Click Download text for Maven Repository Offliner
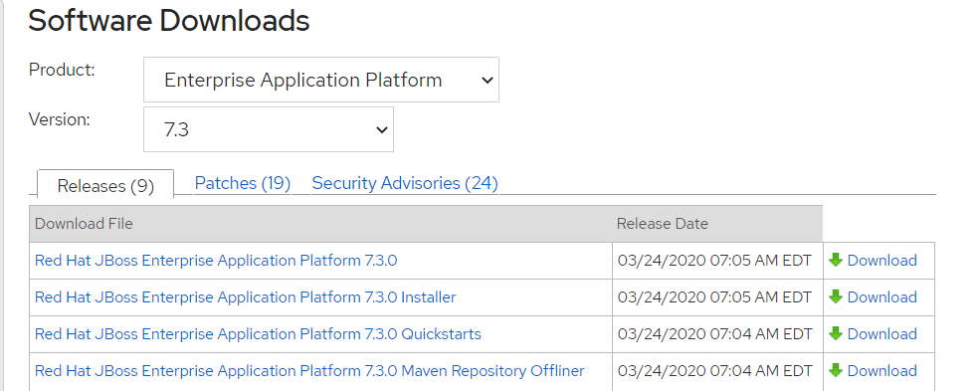 coord(882,371)
